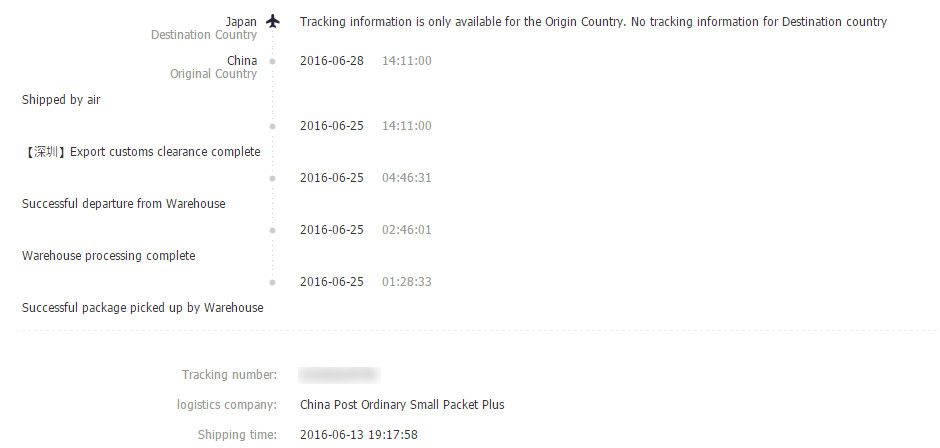Click Successful package picked up by Warehouse
The image size is (940, 448).
[x=143, y=308]
